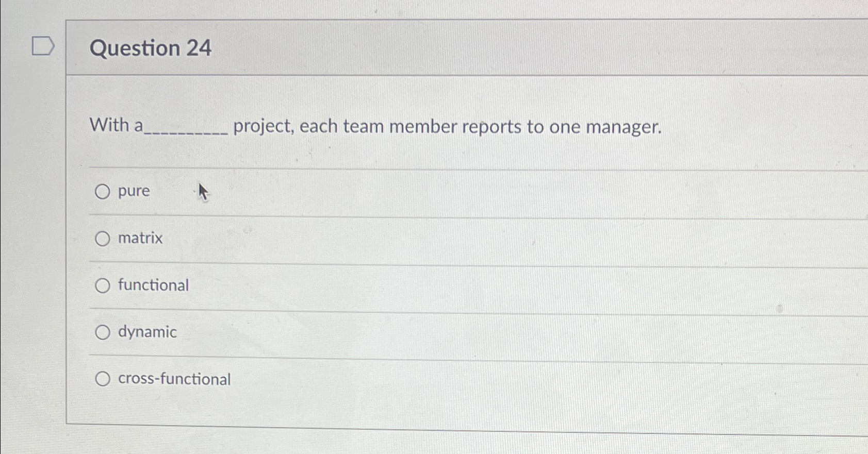
Task: Click the question prompt text about reporting managers
Action: (375, 126)
